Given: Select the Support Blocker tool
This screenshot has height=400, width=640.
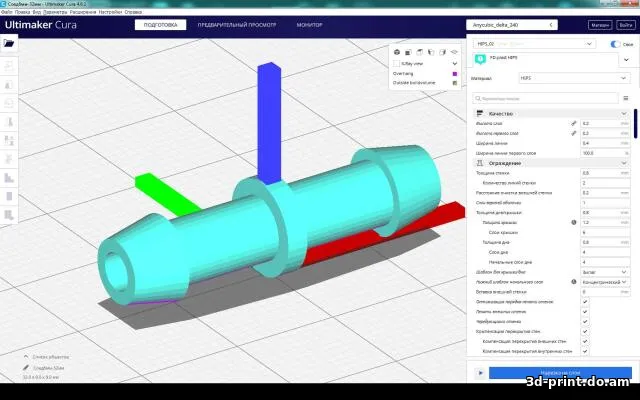Looking at the screenshot, I should tap(9, 159).
